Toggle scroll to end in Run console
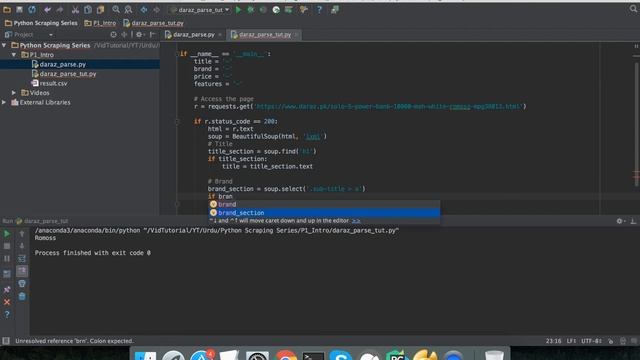Screen dimensions: 640x360 click(x=22, y=271)
